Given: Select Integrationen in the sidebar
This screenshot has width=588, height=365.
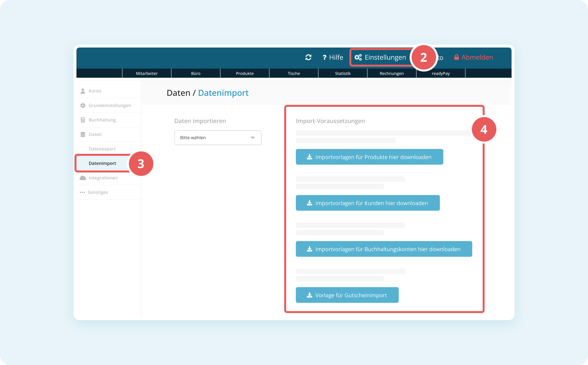Looking at the screenshot, I should point(109,178).
